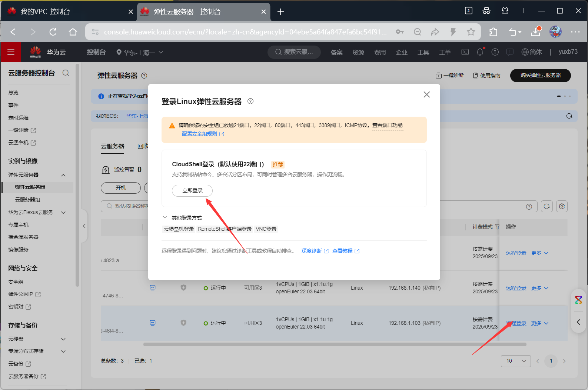Image resolution: width=588 pixels, height=390 pixels.
Task: Open 更多 dropdown in the 192.168.1.140 row
Action: (539, 288)
